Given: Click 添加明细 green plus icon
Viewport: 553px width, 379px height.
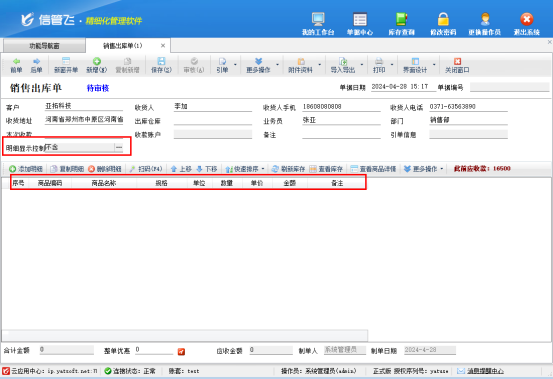Looking at the screenshot, I should 12,169.
